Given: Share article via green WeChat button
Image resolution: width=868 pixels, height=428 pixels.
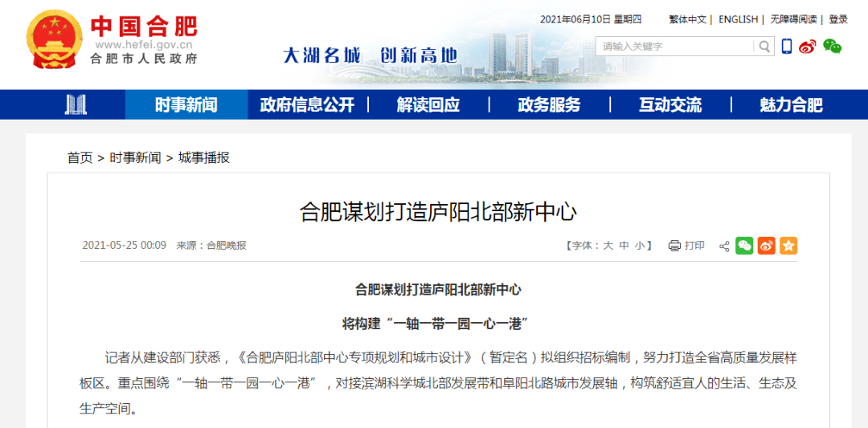Looking at the screenshot, I should (744, 246).
